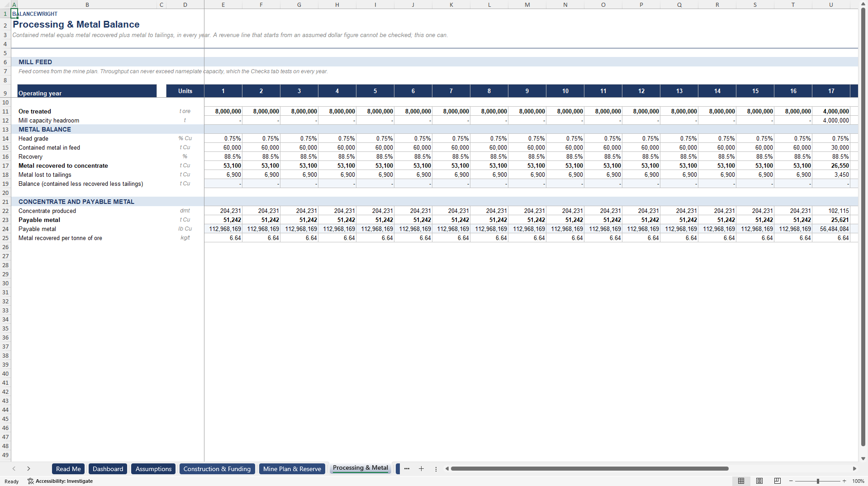Select 'Metal recovered per tonne of ore' label
Screen dimensions: 868x486
60,238
